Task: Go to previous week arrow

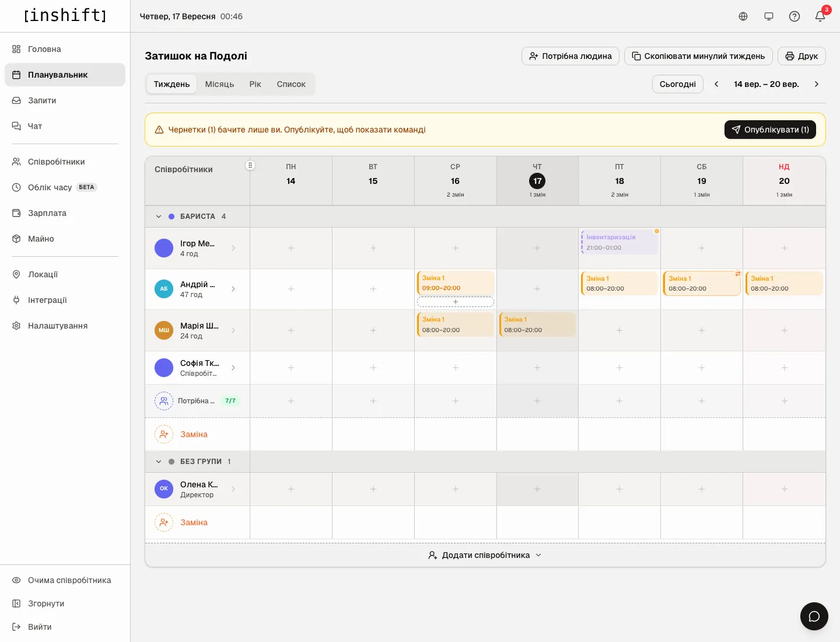Action: pos(716,84)
